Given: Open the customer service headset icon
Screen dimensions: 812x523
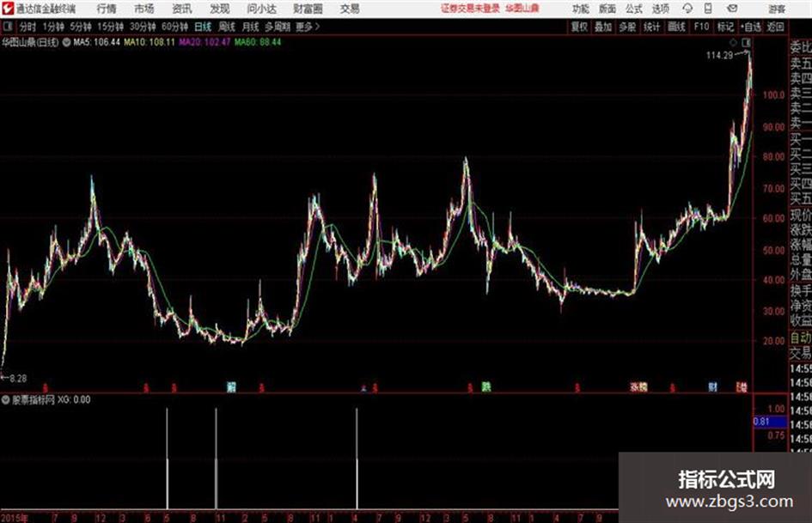Looking at the screenshot, I should [687, 9].
